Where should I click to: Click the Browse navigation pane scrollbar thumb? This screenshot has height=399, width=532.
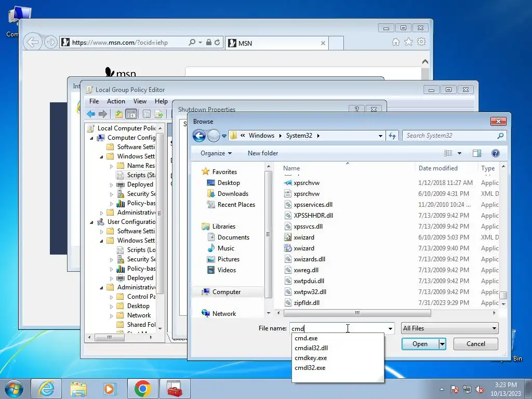pos(268,234)
